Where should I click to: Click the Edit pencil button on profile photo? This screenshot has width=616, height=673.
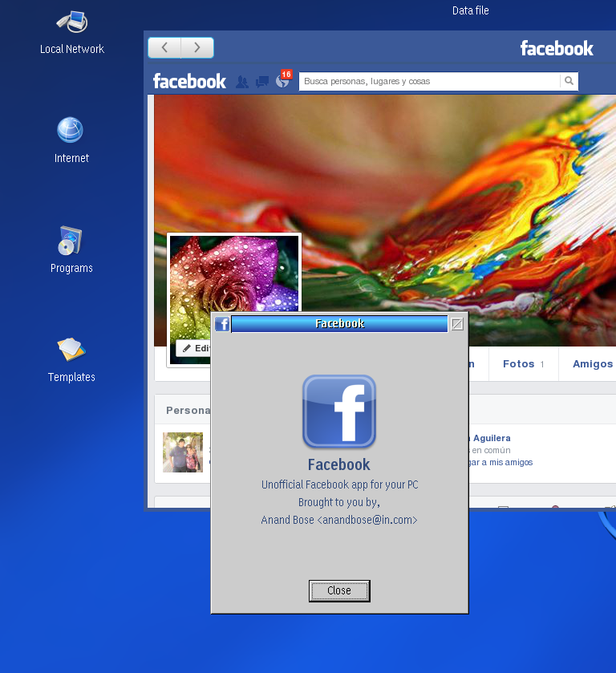194,348
